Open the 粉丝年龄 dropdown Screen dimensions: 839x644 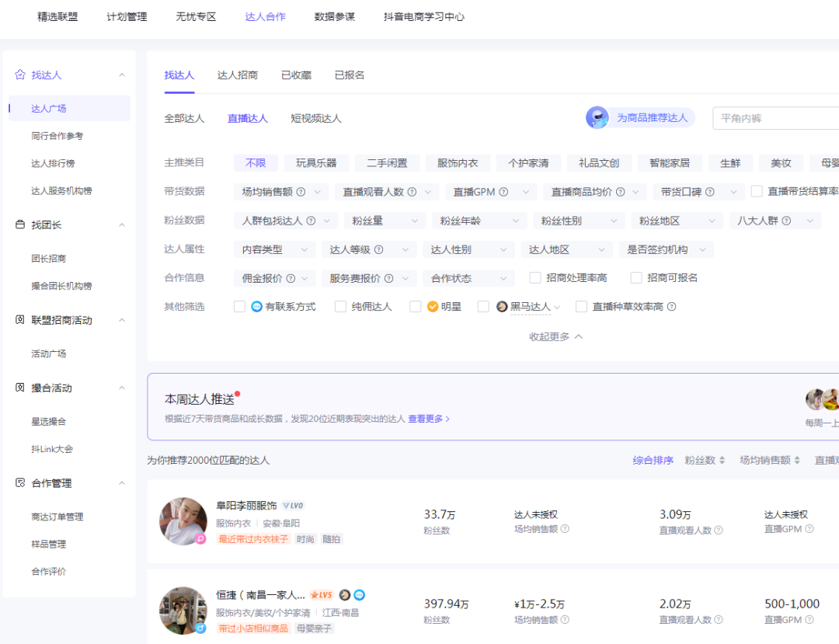tap(479, 220)
